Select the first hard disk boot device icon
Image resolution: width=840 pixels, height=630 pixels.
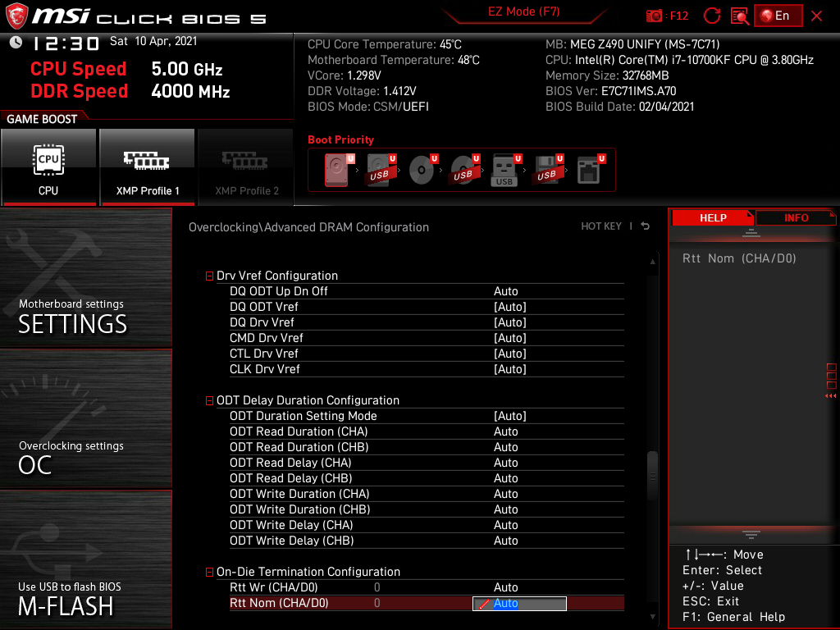339,170
